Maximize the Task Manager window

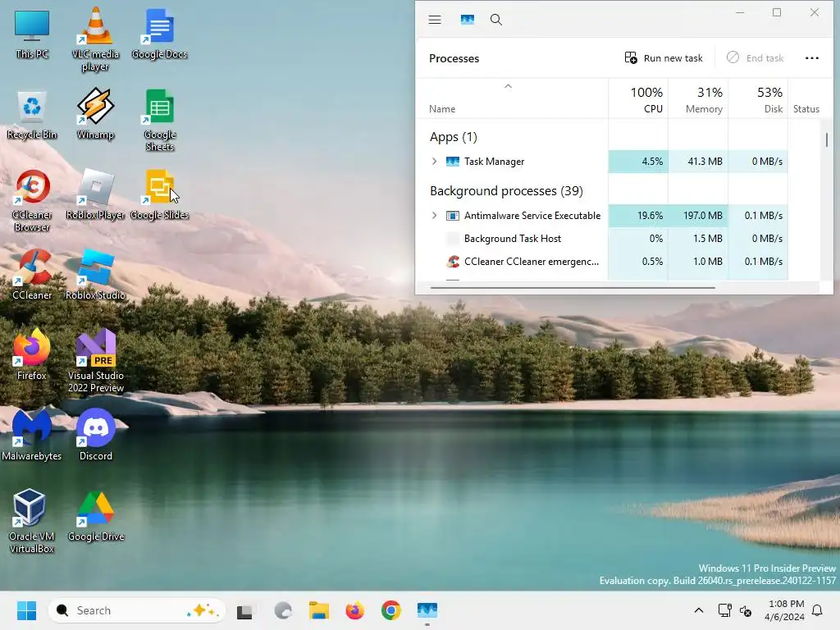(x=777, y=12)
